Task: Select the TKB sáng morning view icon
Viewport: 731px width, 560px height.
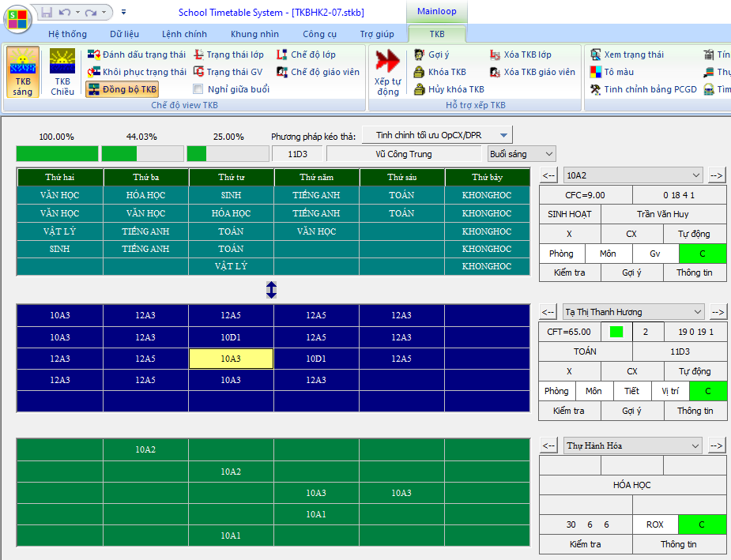Action: (23, 62)
